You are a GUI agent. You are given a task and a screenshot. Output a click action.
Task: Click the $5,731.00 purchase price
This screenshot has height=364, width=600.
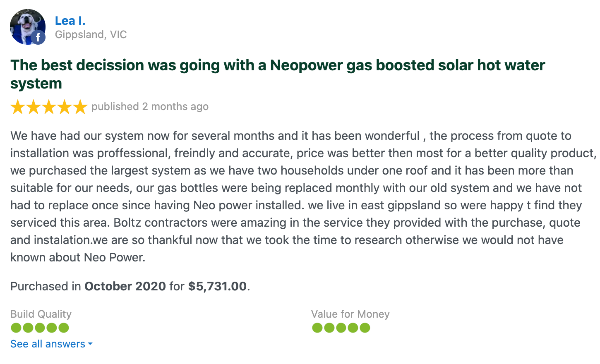[x=217, y=286]
